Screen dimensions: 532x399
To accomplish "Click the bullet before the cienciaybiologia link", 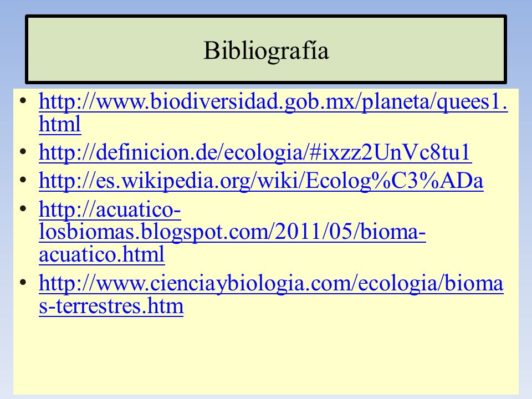I will click(x=23, y=283).
